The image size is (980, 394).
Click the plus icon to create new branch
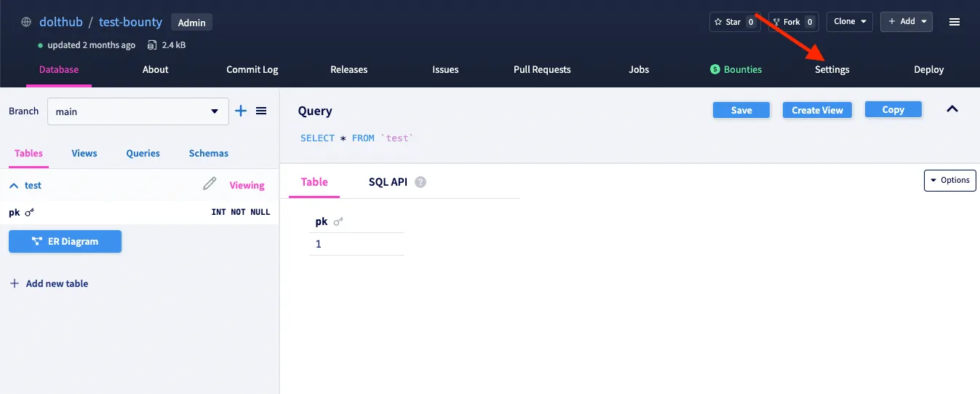pyautogui.click(x=241, y=111)
